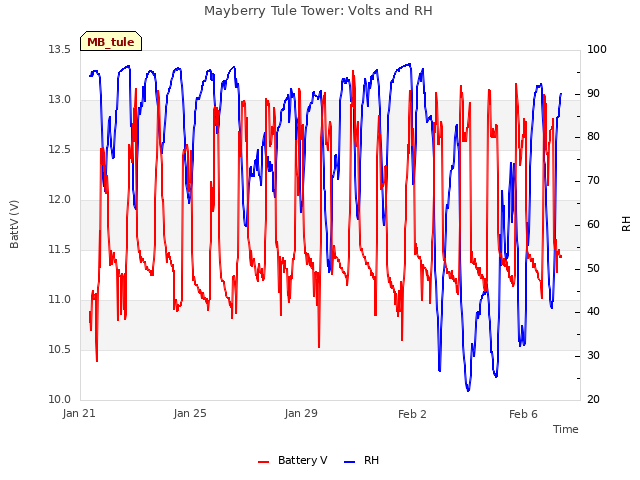
Task: Click the 70 RH axis value
Action: (x=593, y=181)
